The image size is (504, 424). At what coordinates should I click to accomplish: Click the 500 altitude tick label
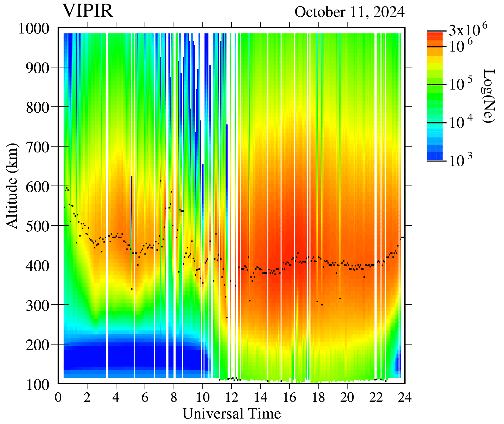37,226
